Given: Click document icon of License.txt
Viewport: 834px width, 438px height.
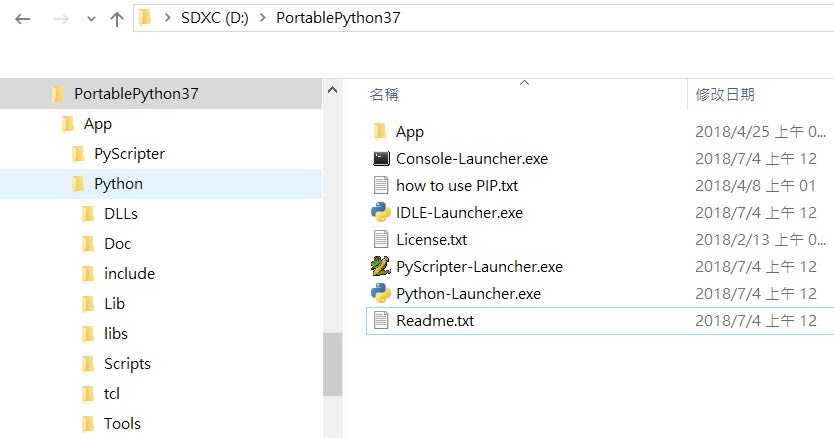Looking at the screenshot, I should point(381,239).
